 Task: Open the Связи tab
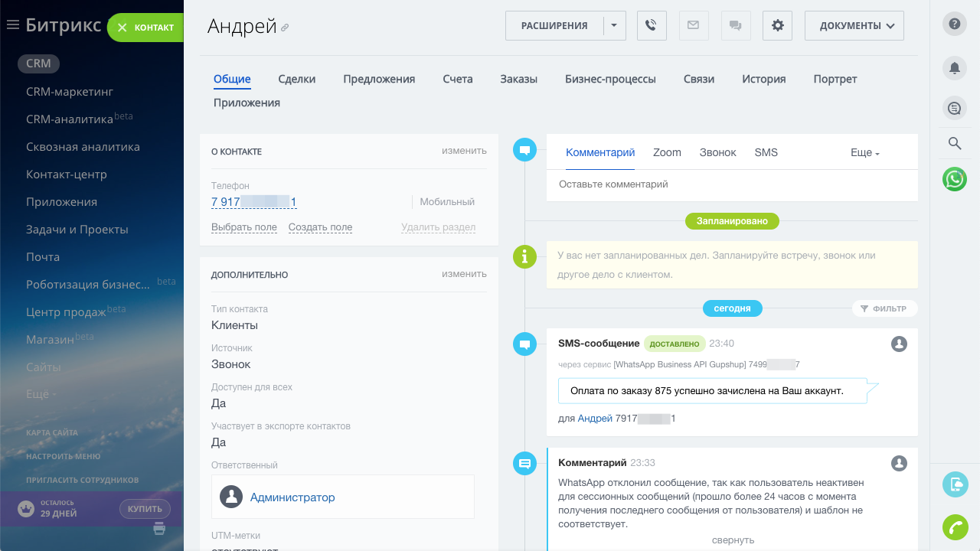pos(700,79)
